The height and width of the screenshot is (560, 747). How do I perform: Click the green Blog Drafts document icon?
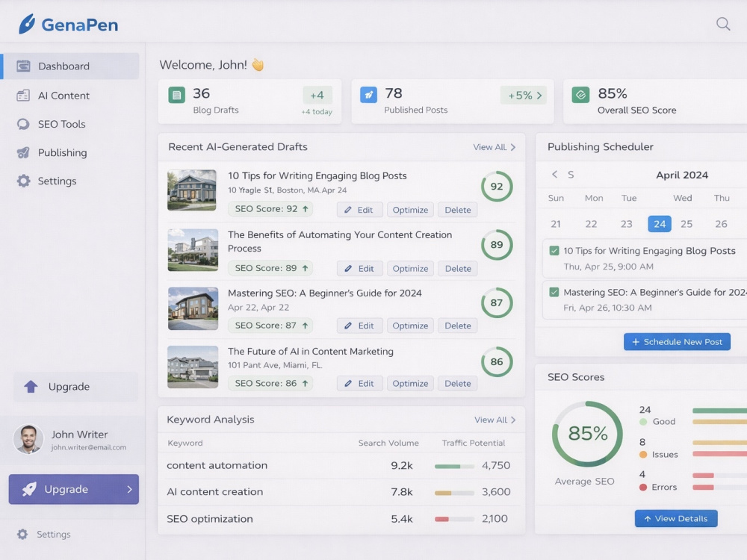point(177,95)
